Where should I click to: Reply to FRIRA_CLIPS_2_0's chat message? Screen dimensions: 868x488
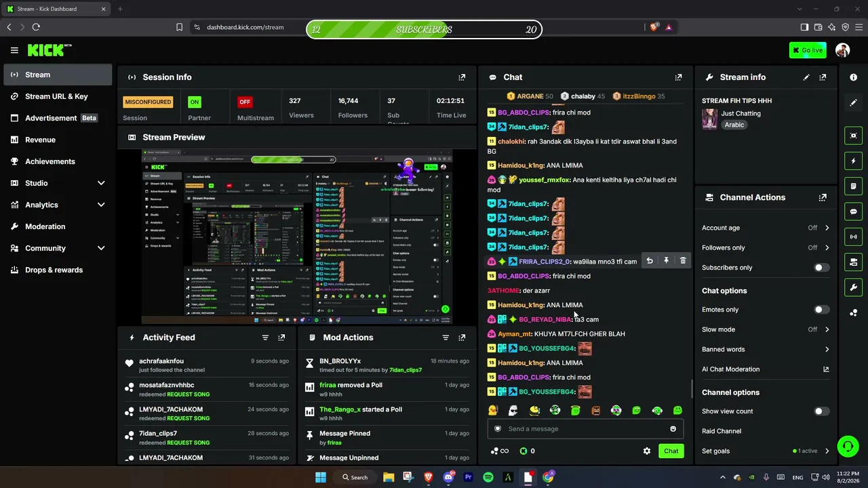click(650, 261)
